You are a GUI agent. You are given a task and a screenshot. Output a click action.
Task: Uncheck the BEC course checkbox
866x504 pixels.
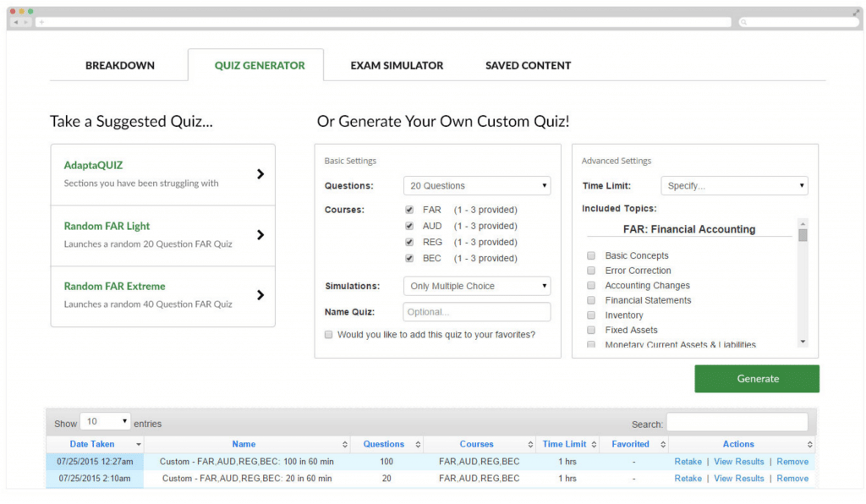tap(409, 258)
